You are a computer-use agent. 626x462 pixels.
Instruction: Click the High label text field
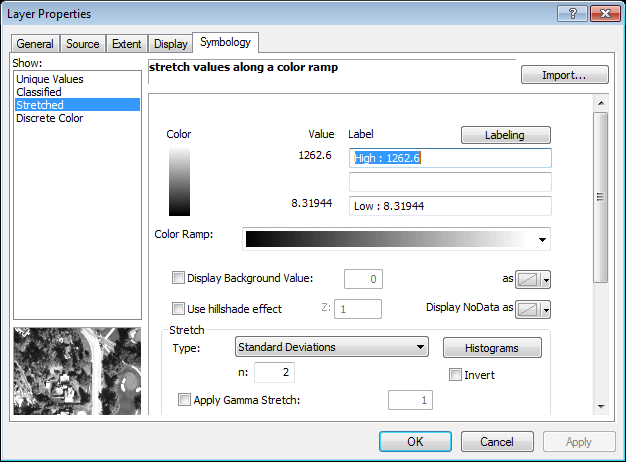pyautogui.click(x=450, y=158)
